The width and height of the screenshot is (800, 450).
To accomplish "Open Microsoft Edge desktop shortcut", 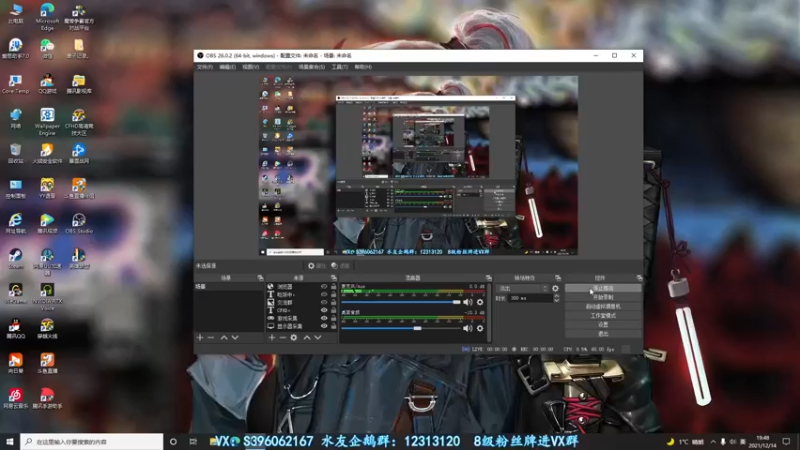I will [x=47, y=17].
